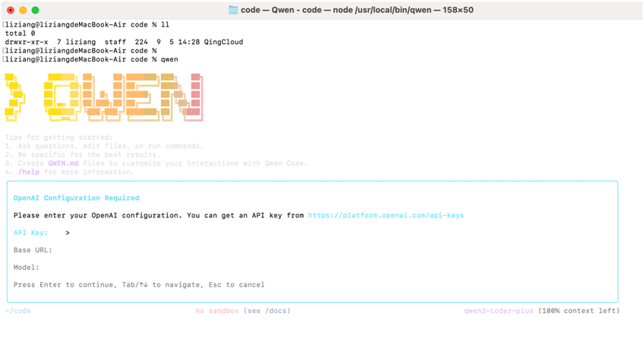Click the red close window button
This screenshot has width=644, height=342.
click(11, 11)
